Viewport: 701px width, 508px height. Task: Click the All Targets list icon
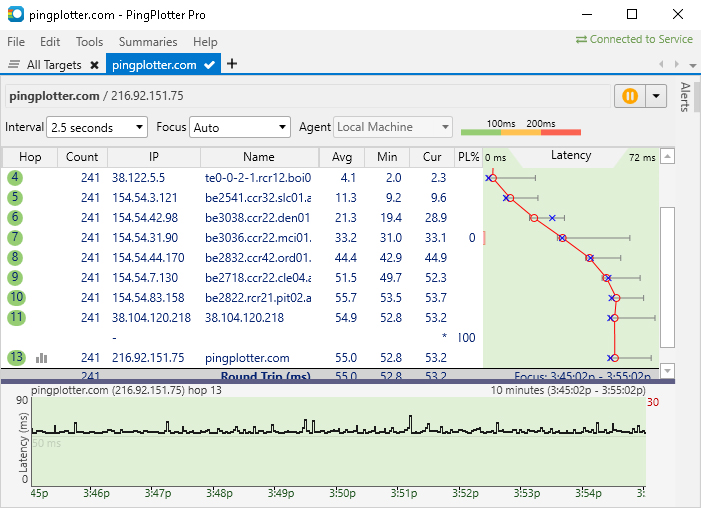coord(14,65)
